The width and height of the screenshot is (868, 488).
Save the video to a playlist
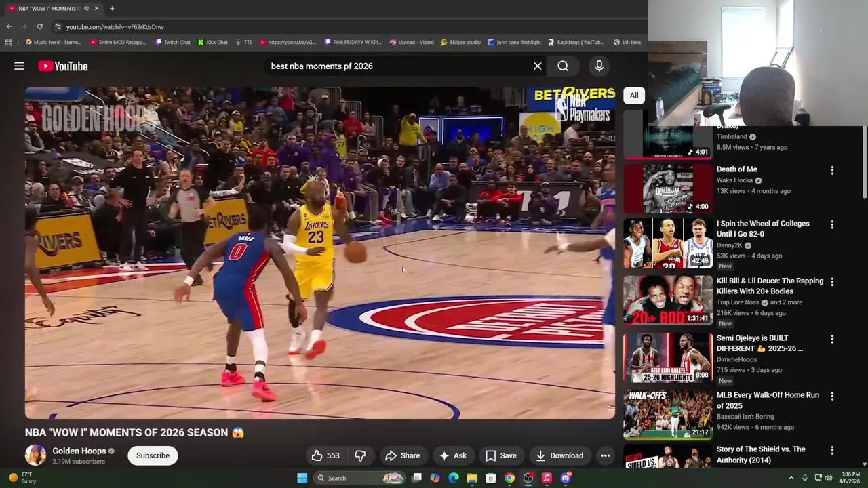tap(500, 455)
